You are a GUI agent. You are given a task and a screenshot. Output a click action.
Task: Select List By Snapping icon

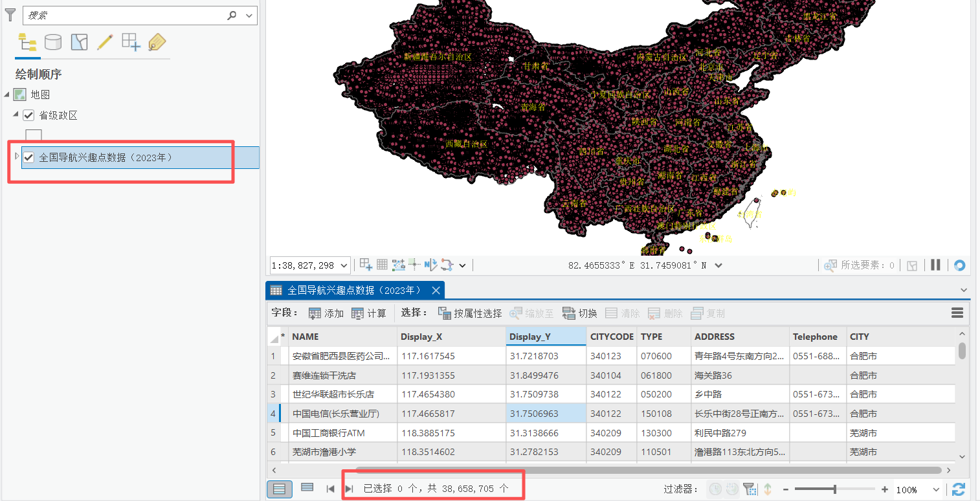point(131,43)
